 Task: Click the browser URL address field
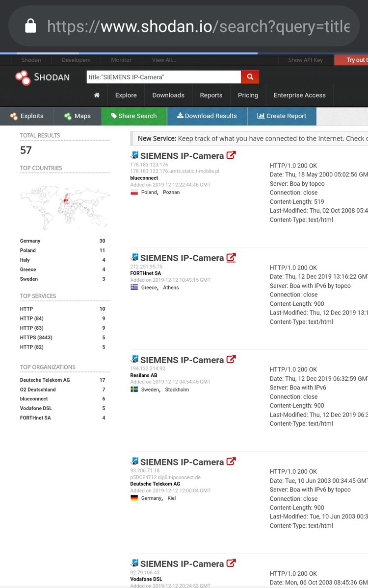click(x=184, y=26)
